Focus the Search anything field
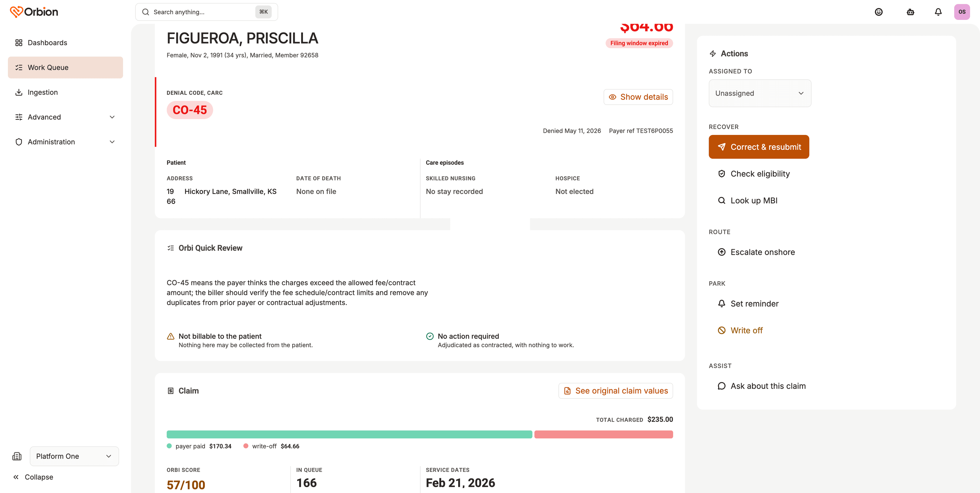This screenshot has width=980, height=493. pos(206,12)
